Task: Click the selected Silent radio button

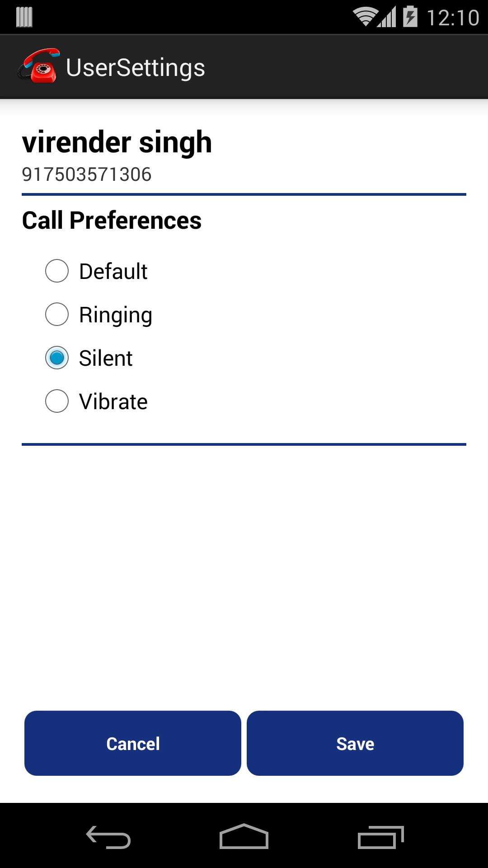Action: point(57,358)
